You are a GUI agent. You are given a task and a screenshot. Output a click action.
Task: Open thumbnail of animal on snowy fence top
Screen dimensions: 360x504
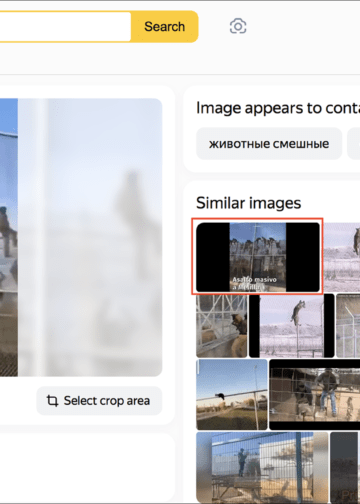click(342, 257)
